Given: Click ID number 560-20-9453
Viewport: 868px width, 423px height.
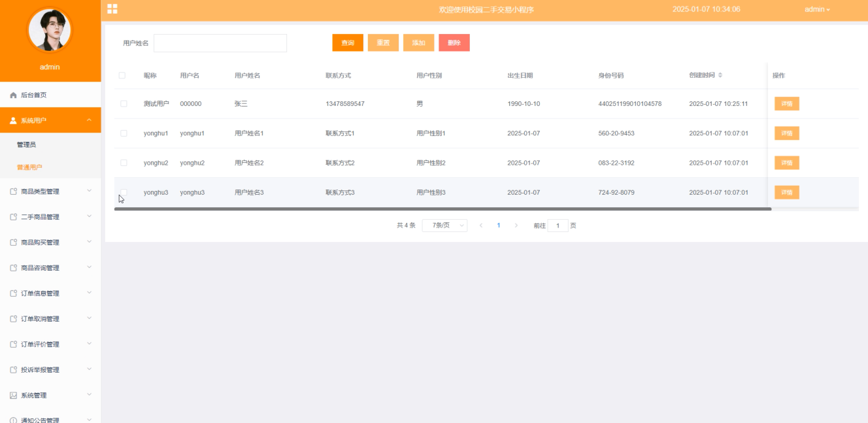Looking at the screenshot, I should [616, 133].
